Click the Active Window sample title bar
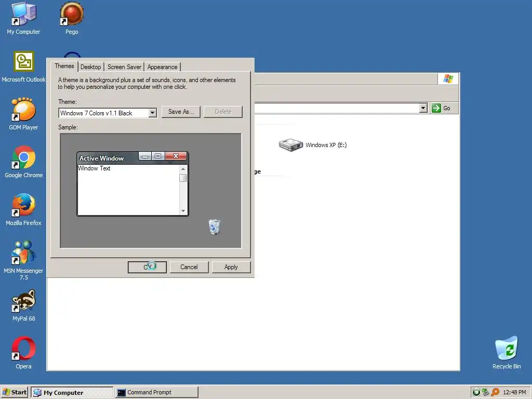The height and width of the screenshot is (399, 532). [132, 158]
